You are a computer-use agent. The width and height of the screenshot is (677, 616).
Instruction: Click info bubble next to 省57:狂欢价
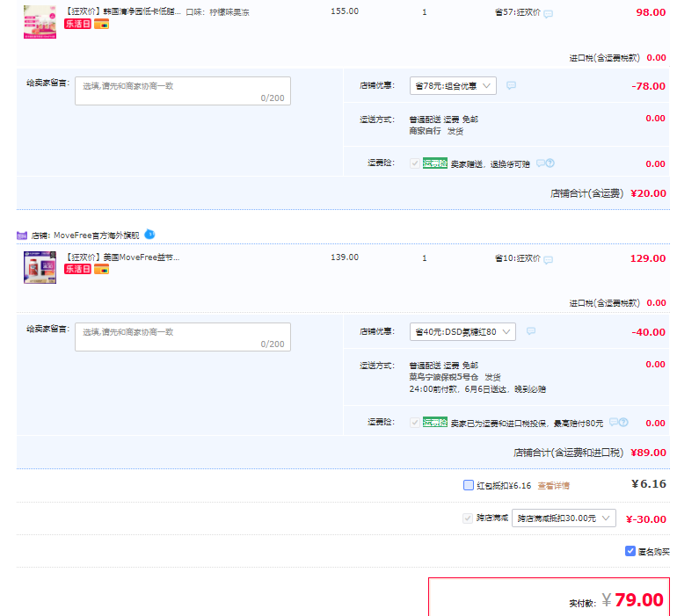tap(549, 14)
